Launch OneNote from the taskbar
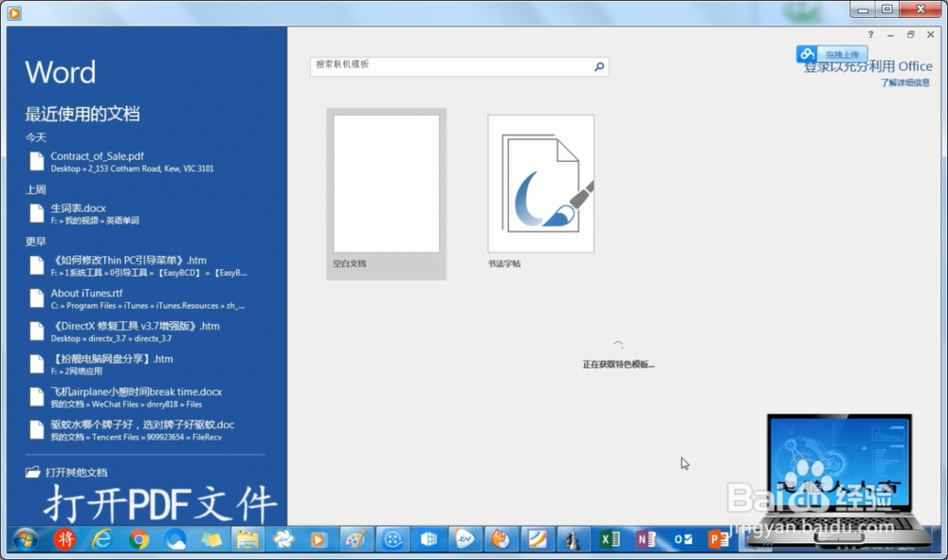Image resolution: width=948 pixels, height=560 pixels. (x=646, y=539)
